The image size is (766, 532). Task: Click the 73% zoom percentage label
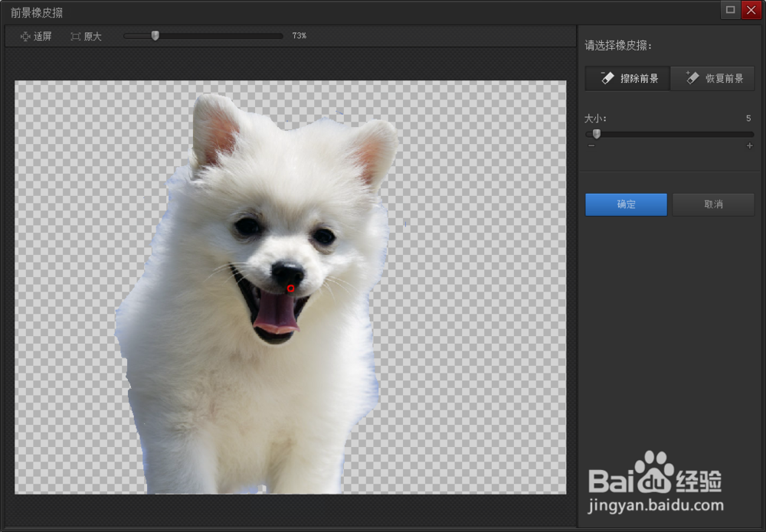(x=299, y=36)
